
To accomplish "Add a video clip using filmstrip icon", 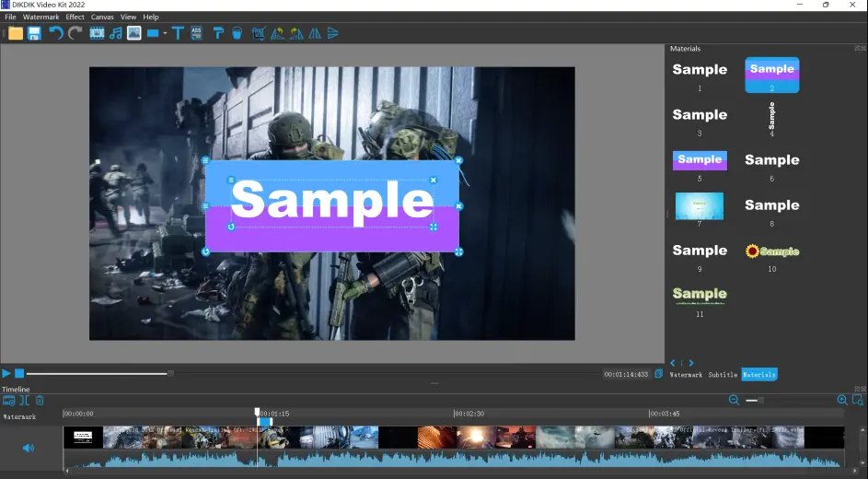I will coord(97,33).
